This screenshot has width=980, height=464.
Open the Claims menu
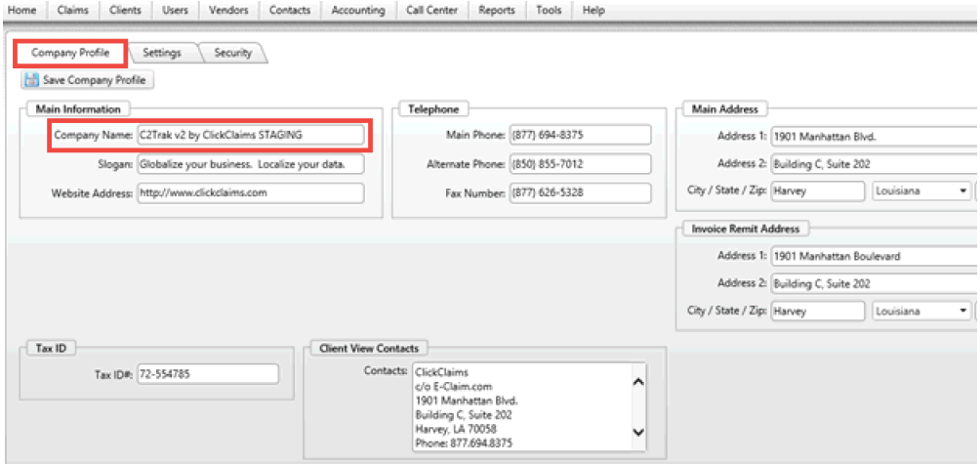pos(72,10)
